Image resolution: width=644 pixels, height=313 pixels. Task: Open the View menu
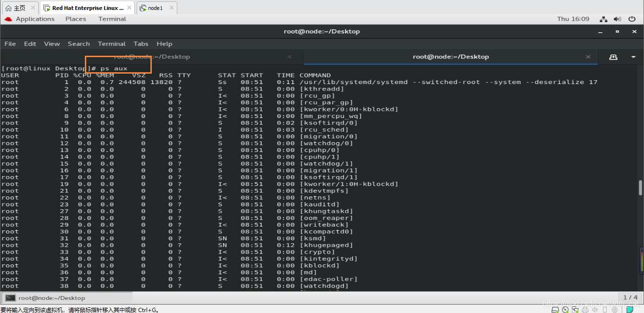point(52,43)
